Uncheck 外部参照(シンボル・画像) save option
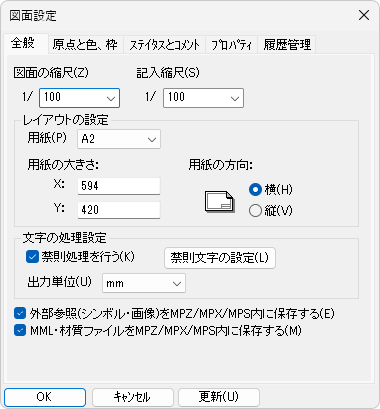 [x=20, y=313]
